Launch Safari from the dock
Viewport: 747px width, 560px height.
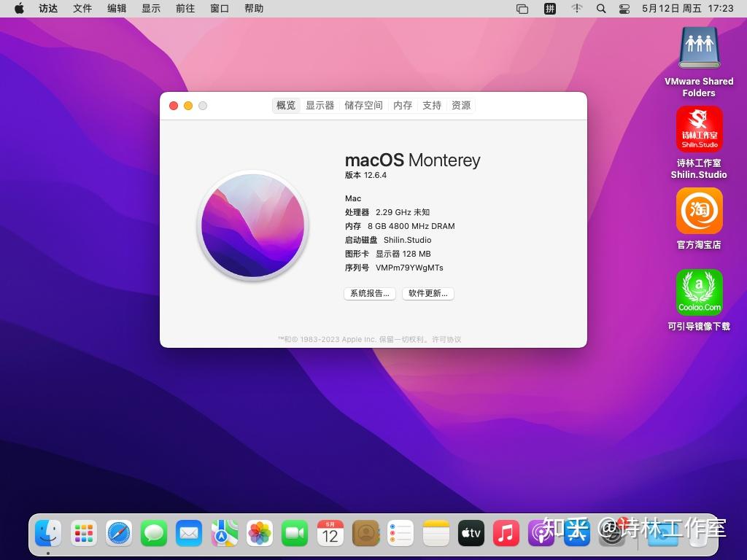119,533
